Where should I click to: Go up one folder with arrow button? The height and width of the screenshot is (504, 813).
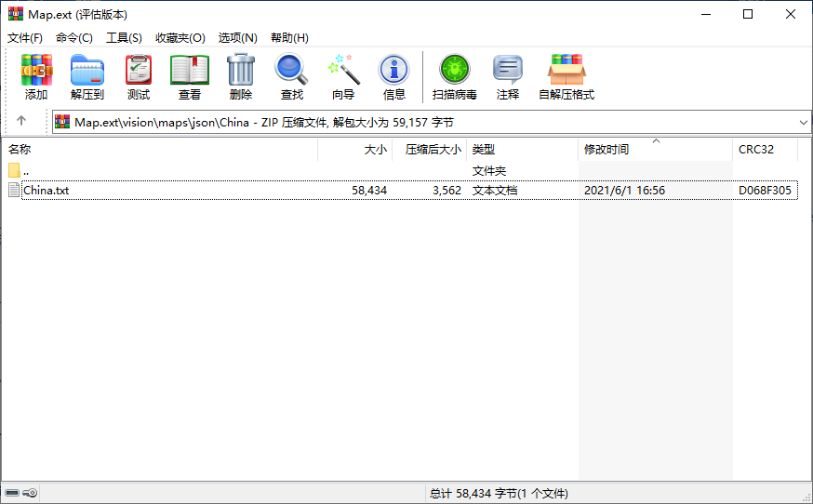click(x=21, y=121)
